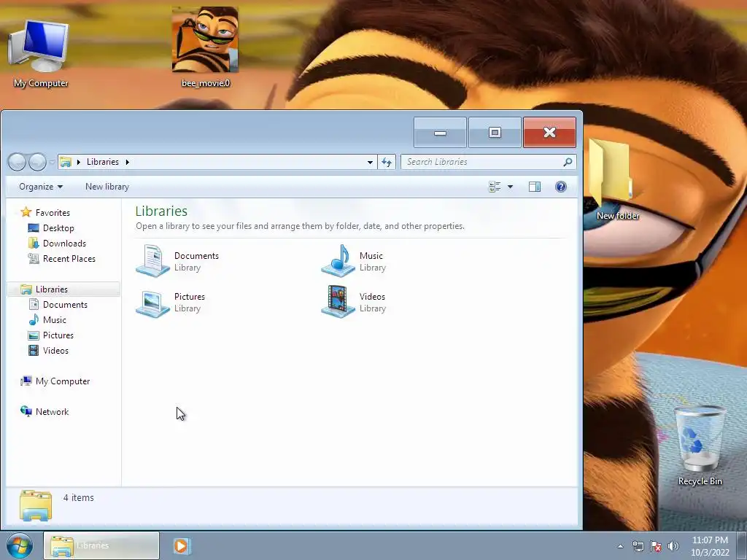Select Videos in the navigation pane
The image size is (747, 560).
click(55, 351)
